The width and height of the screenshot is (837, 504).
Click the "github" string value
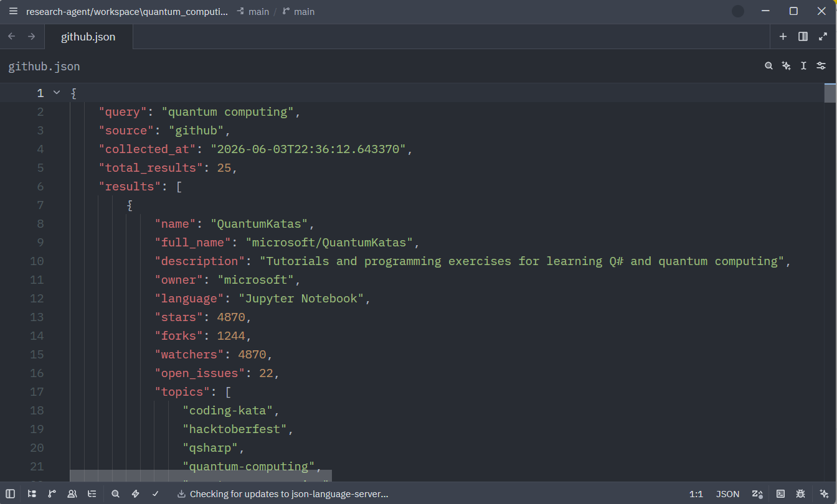click(x=197, y=131)
